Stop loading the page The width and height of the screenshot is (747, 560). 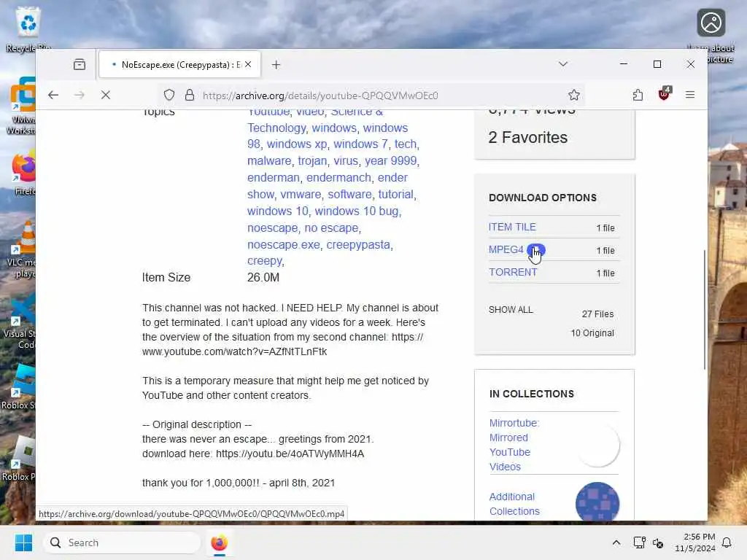tap(106, 95)
